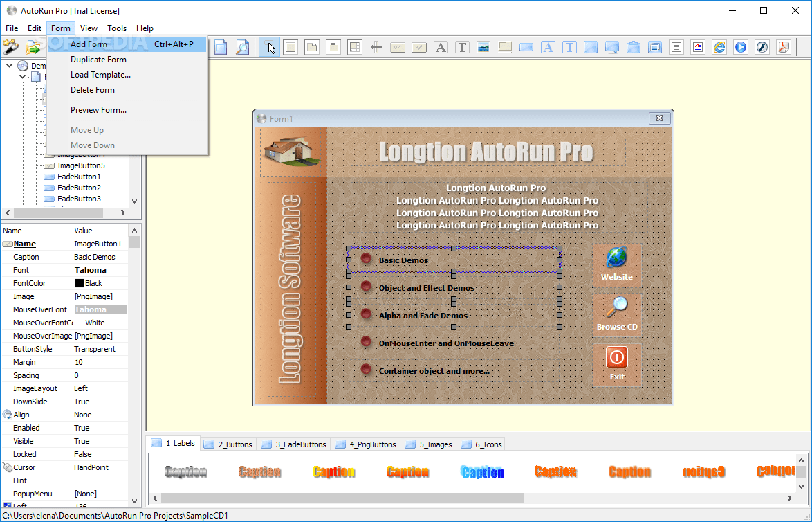Insert an image object from toolbar
The height and width of the screenshot is (522, 812).
(x=483, y=47)
